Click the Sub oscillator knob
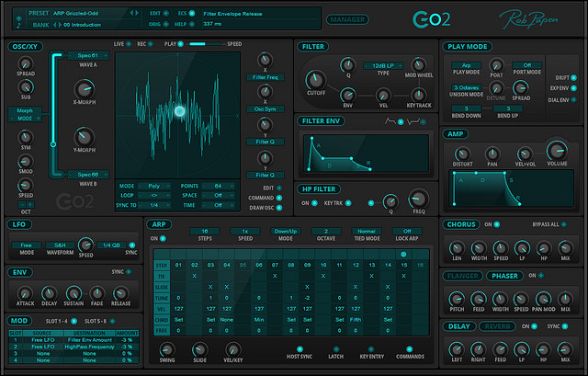This screenshot has height=376, width=588. click(x=26, y=87)
